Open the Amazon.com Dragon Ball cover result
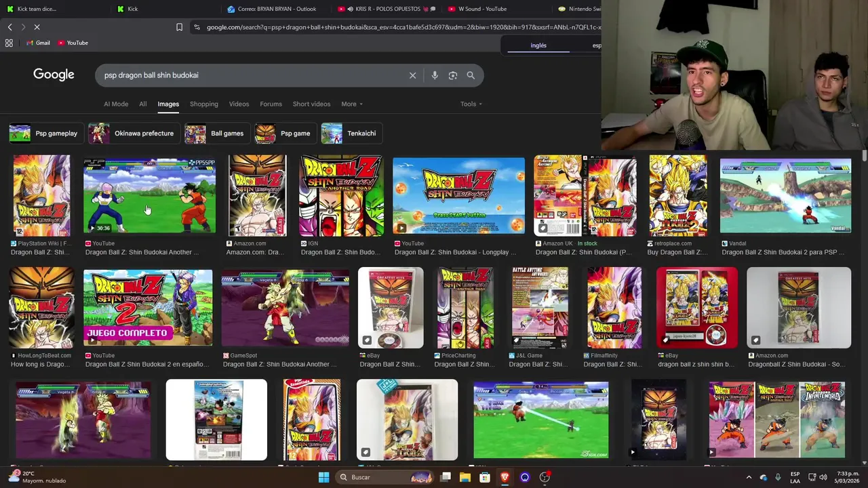 pos(257,195)
